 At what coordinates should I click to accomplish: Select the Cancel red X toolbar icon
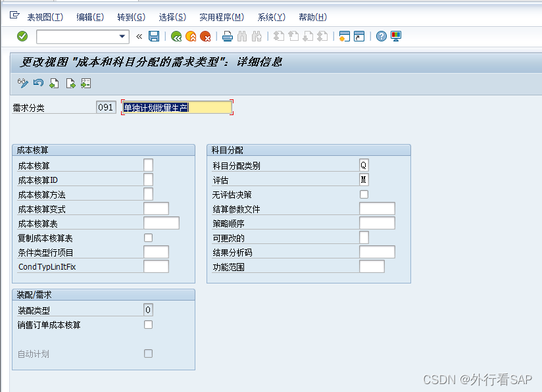[x=207, y=37]
